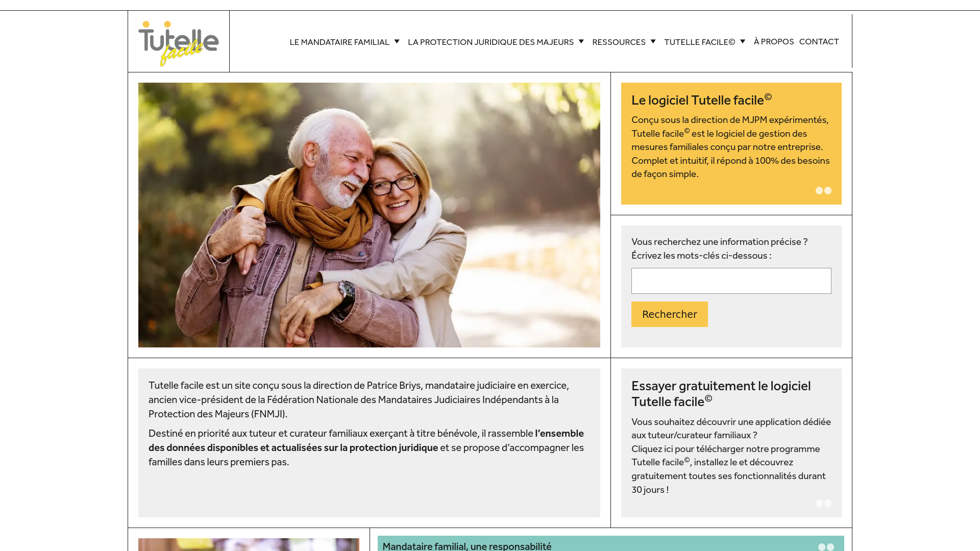Open the À Propos page

pos(773,41)
